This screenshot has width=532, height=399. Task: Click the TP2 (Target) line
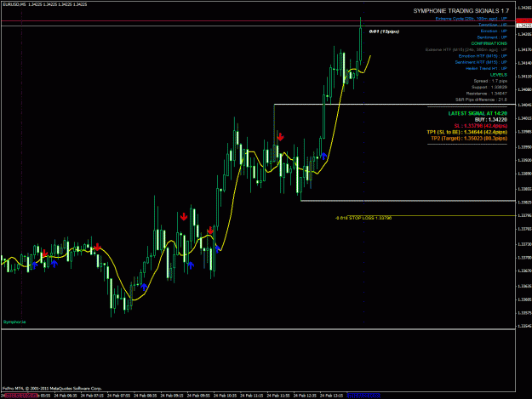(469, 139)
